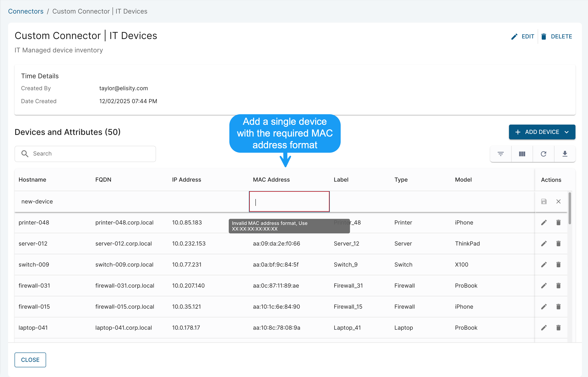Screen dimensions: 588x377
Task: Delete the switch-009 row
Action: point(558,265)
